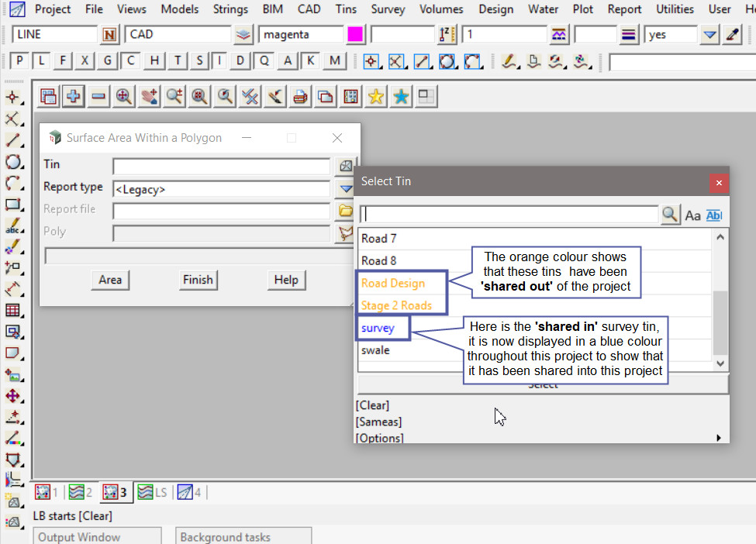Open the folder icon beside Report file

click(345, 211)
